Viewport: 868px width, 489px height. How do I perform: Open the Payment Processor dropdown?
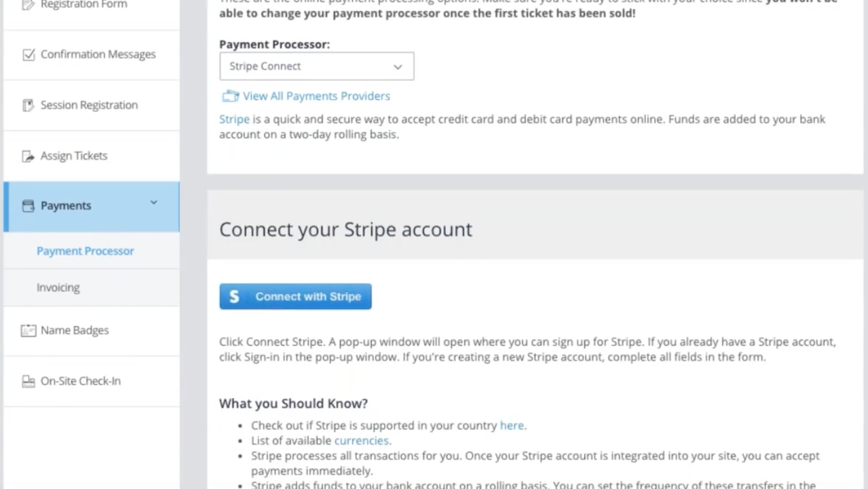316,66
